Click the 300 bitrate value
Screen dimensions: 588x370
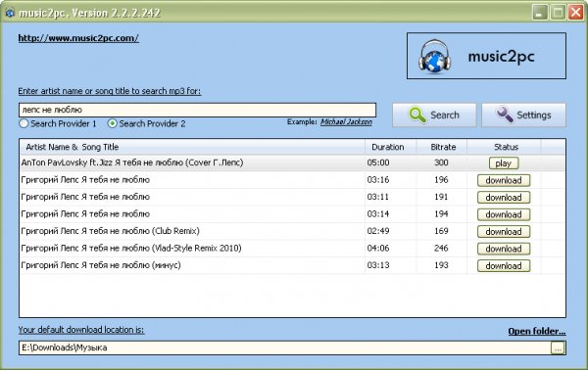[x=441, y=162]
